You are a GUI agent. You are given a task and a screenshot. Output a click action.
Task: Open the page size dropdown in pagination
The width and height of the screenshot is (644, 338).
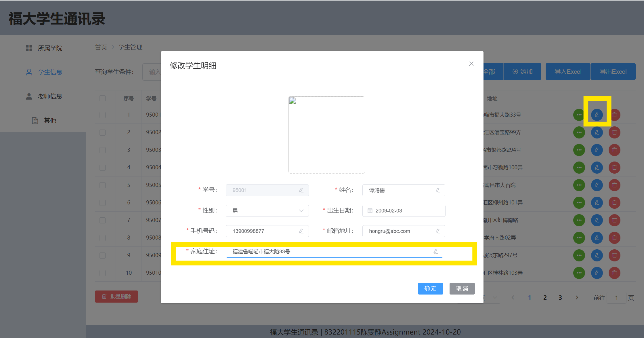click(494, 298)
